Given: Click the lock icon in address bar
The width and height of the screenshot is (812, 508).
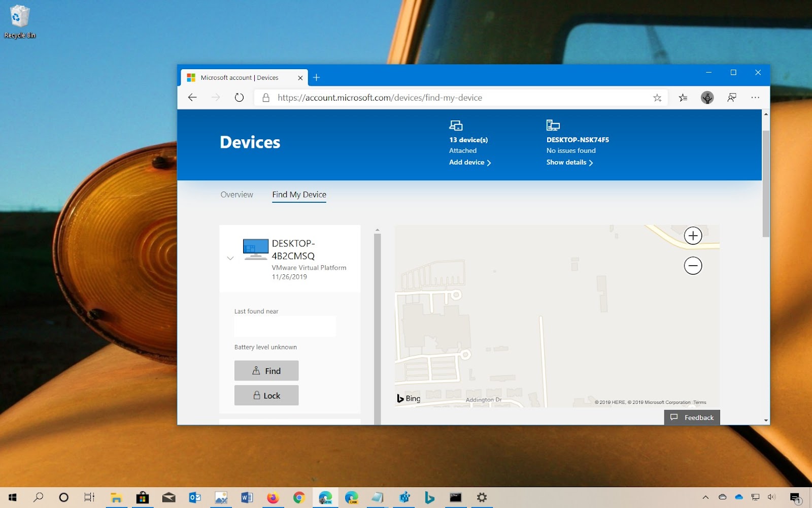Looking at the screenshot, I should (266, 98).
